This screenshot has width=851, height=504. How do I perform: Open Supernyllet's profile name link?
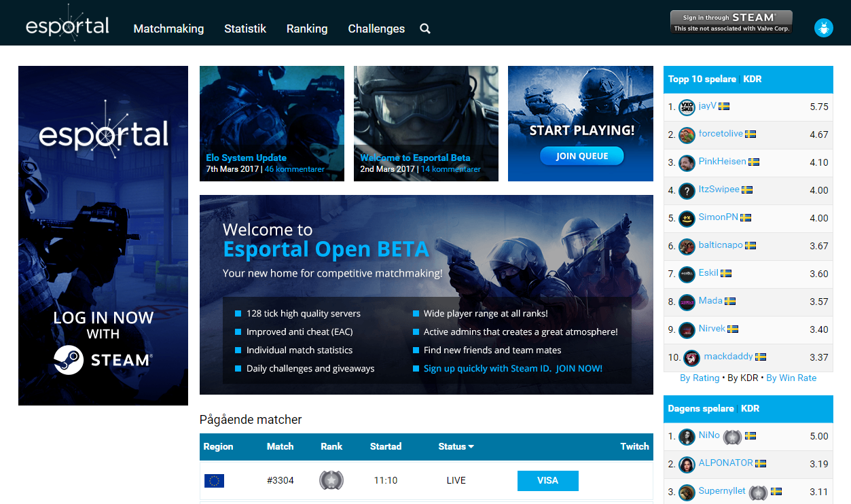click(x=722, y=491)
